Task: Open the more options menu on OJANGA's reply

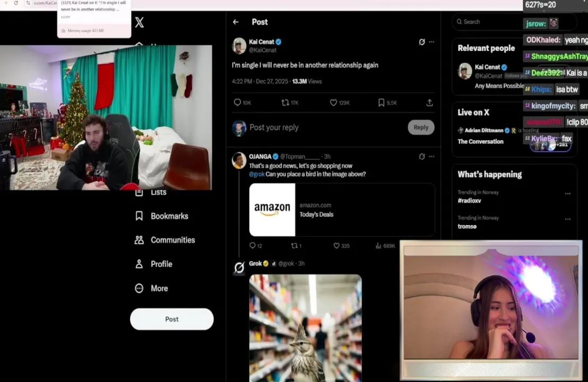Action: [x=431, y=157]
